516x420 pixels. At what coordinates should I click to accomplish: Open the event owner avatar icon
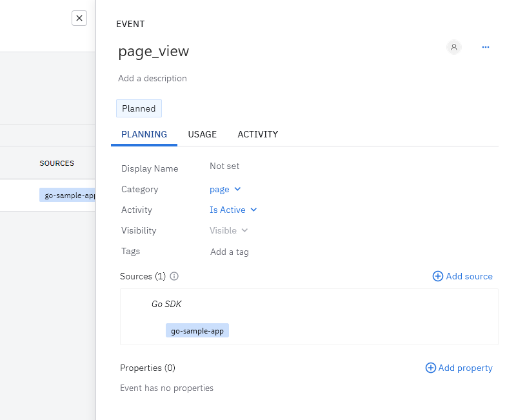point(454,47)
